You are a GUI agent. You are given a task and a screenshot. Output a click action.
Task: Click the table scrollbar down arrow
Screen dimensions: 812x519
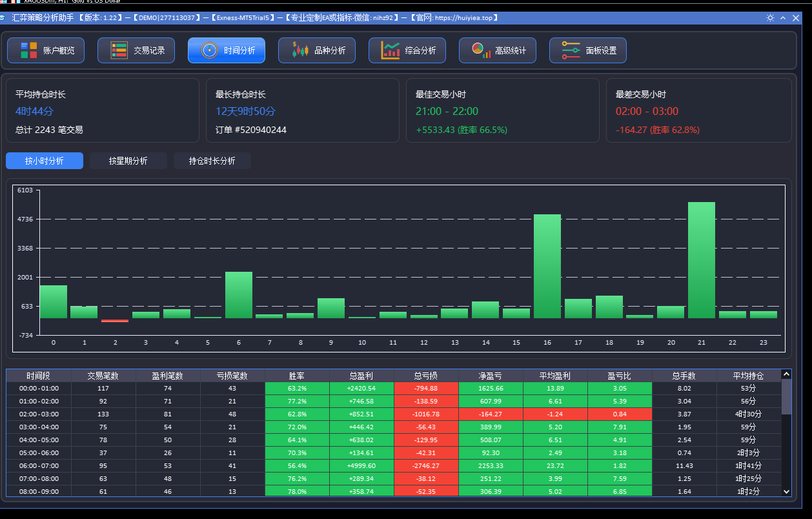[786, 491]
